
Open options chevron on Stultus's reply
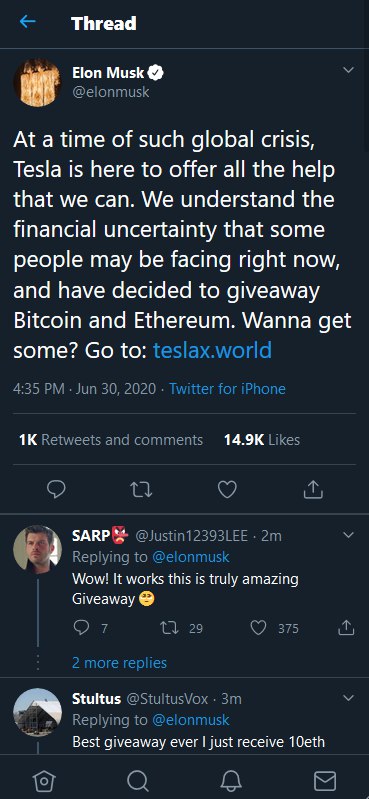[x=348, y=698]
